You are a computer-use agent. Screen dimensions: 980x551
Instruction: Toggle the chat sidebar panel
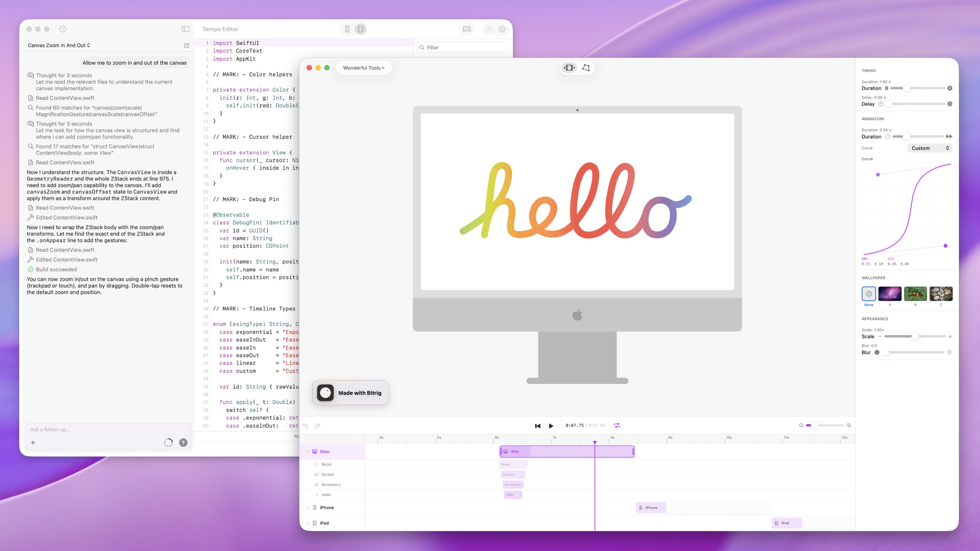coord(185,29)
